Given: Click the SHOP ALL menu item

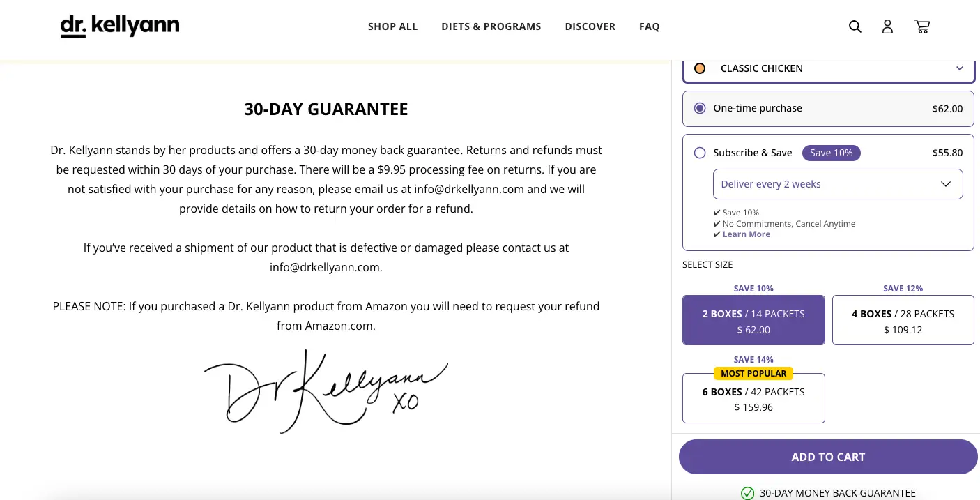Looking at the screenshot, I should (x=392, y=26).
